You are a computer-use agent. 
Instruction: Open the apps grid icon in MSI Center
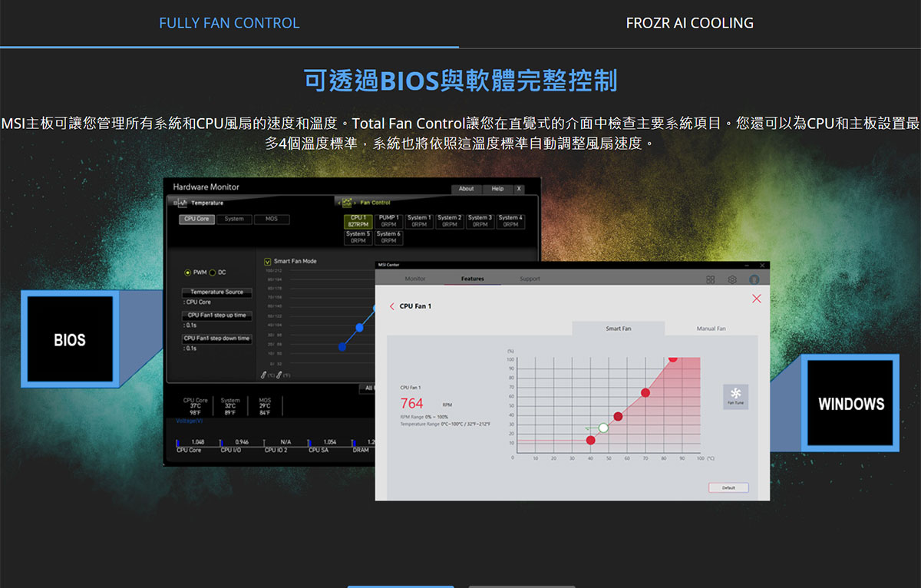pos(711,279)
